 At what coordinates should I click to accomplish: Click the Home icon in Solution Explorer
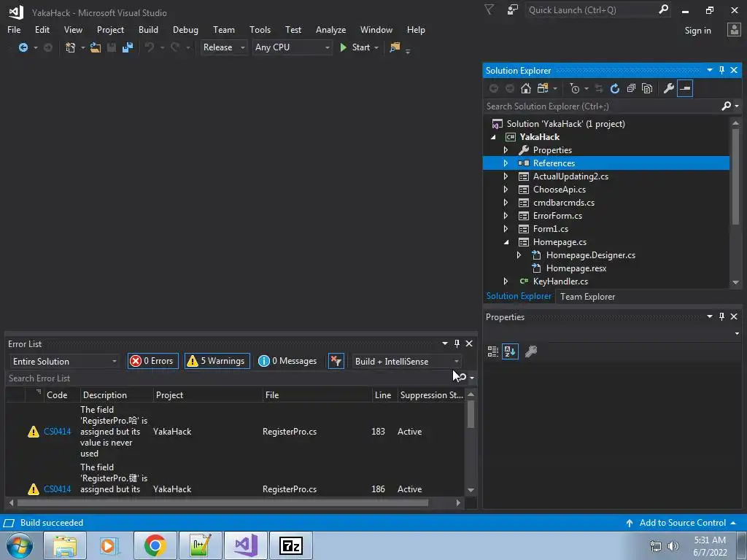pyautogui.click(x=525, y=88)
